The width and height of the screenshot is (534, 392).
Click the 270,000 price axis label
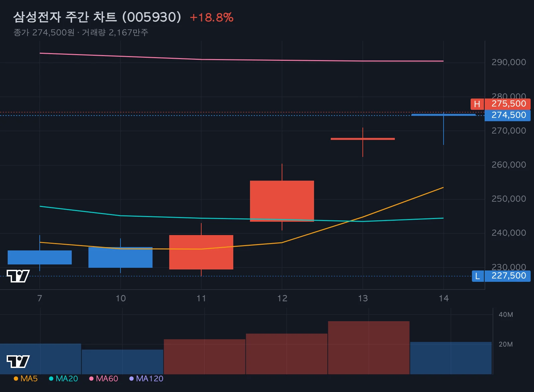[x=509, y=131]
